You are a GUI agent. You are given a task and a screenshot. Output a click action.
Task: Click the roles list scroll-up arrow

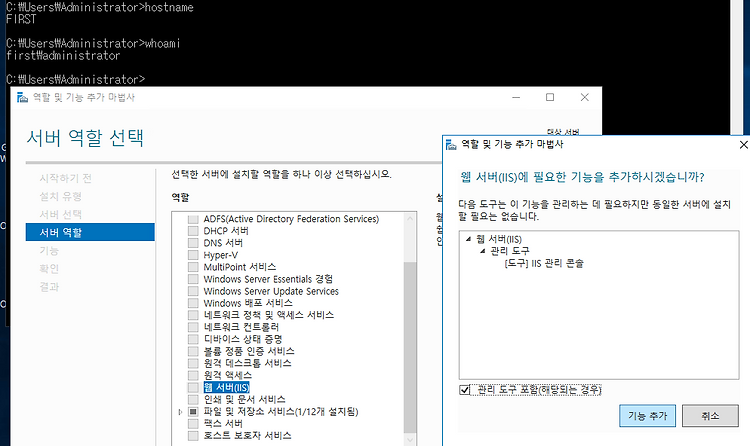click(410, 219)
